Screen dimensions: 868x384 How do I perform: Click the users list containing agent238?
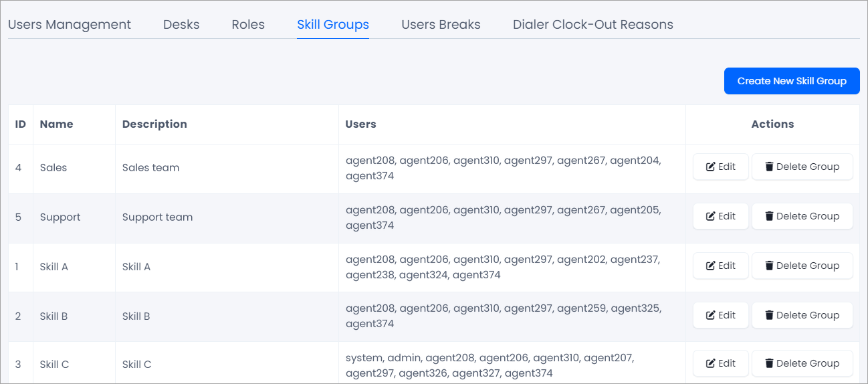point(503,267)
